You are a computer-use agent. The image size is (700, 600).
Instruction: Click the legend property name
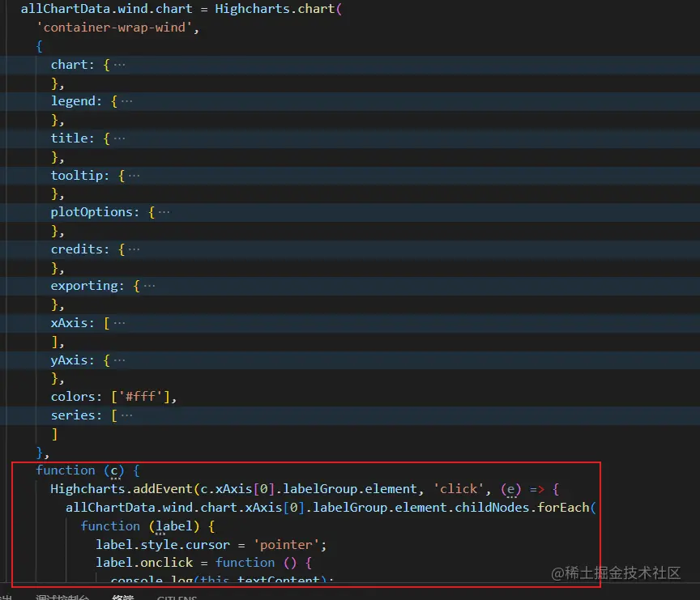pyautogui.click(x=73, y=101)
